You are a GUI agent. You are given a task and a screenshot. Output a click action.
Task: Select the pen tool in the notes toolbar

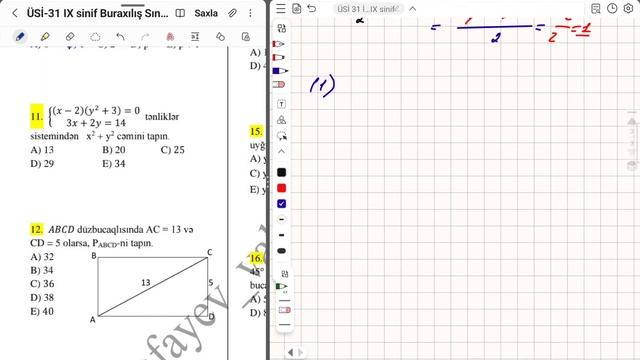pos(20,37)
